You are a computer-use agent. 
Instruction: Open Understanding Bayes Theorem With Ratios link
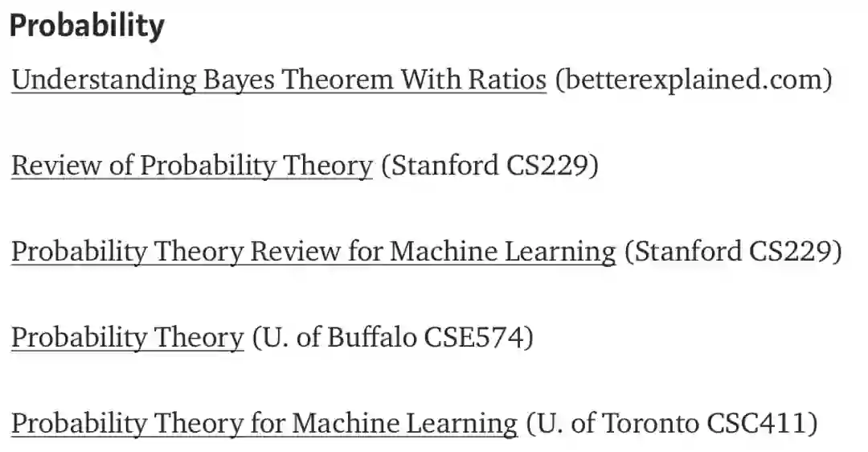pos(278,80)
